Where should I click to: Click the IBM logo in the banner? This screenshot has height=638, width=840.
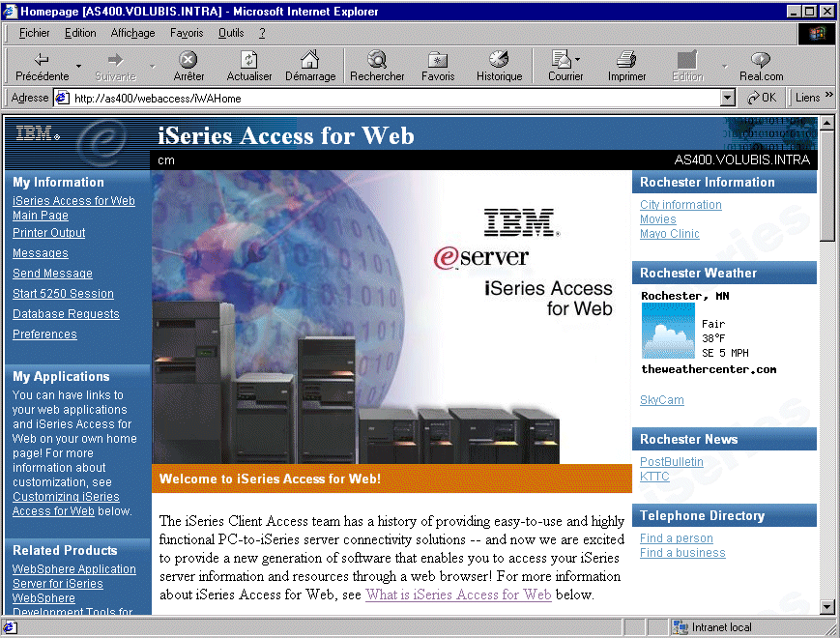38,132
